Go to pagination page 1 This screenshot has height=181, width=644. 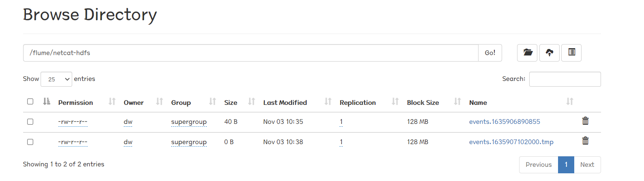[566, 165]
